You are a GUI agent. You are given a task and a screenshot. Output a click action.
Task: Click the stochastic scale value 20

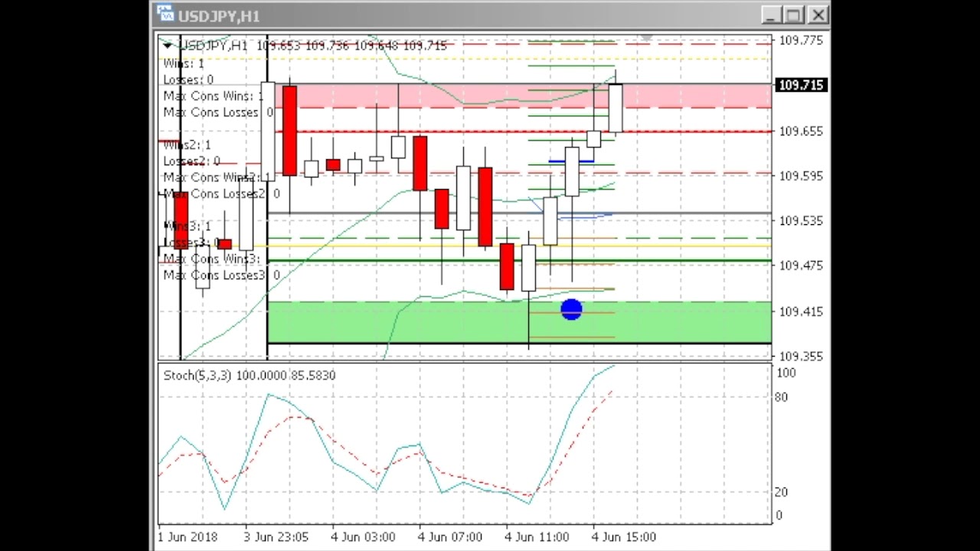tap(781, 492)
